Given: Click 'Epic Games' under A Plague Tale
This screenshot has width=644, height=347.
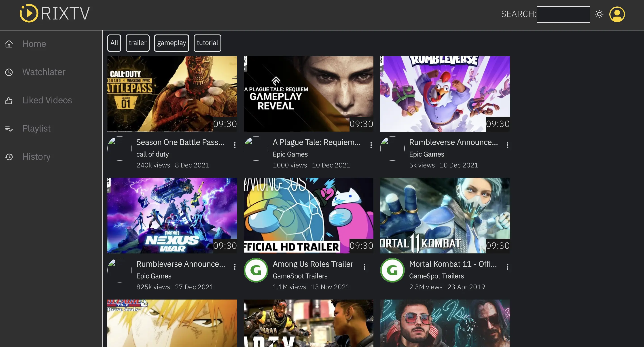Looking at the screenshot, I should point(290,154).
